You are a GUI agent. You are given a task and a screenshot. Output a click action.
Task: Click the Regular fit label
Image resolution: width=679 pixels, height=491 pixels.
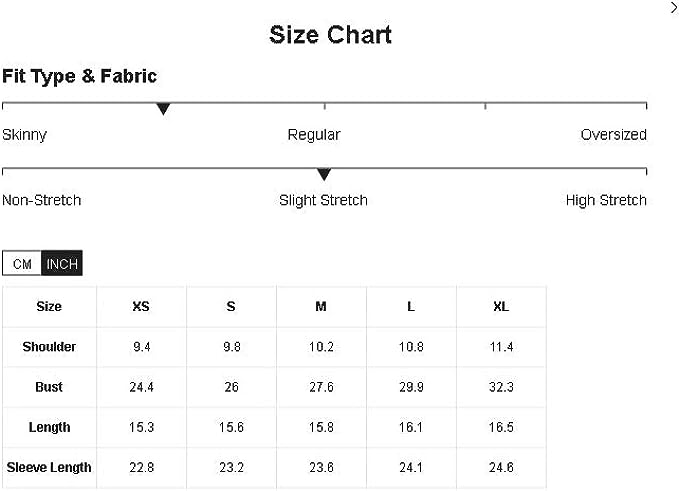tap(314, 135)
